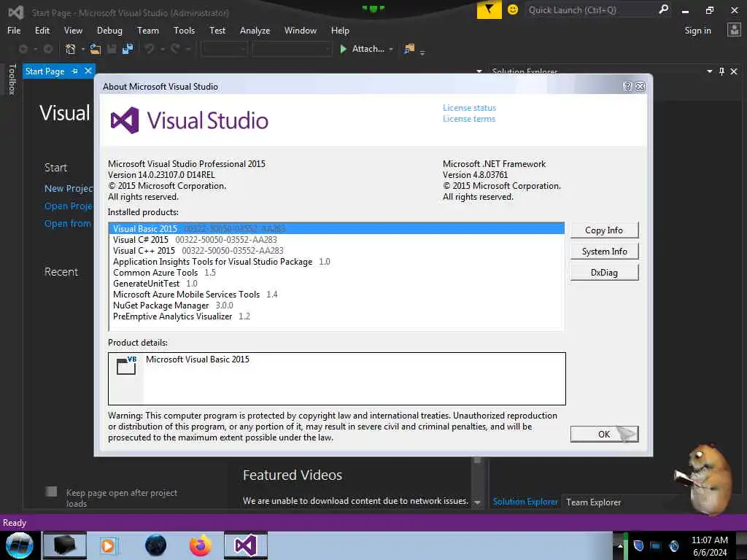Viewport: 747px width, 560px height.
Task: Expand the Attach dropdown arrow
Action: (x=391, y=49)
